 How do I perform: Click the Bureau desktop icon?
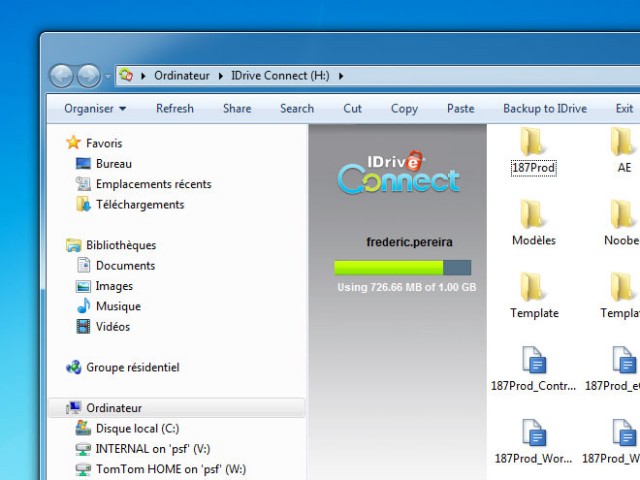click(x=83, y=163)
